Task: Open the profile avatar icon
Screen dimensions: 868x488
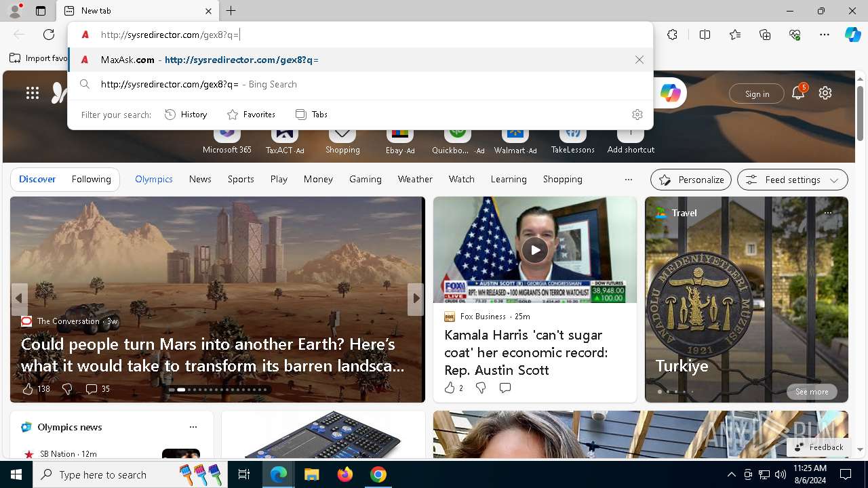Action: tap(14, 11)
